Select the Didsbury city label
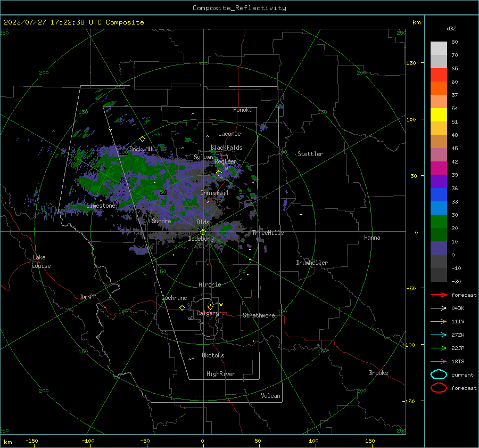 [x=201, y=239]
